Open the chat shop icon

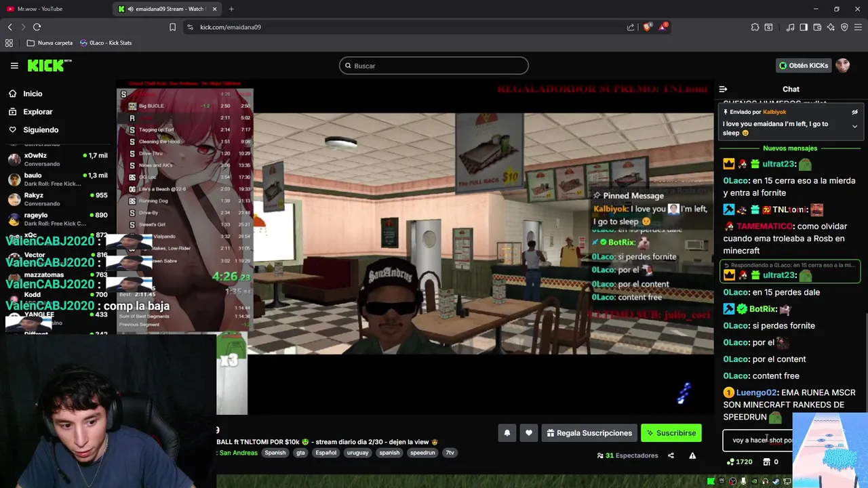(x=766, y=462)
